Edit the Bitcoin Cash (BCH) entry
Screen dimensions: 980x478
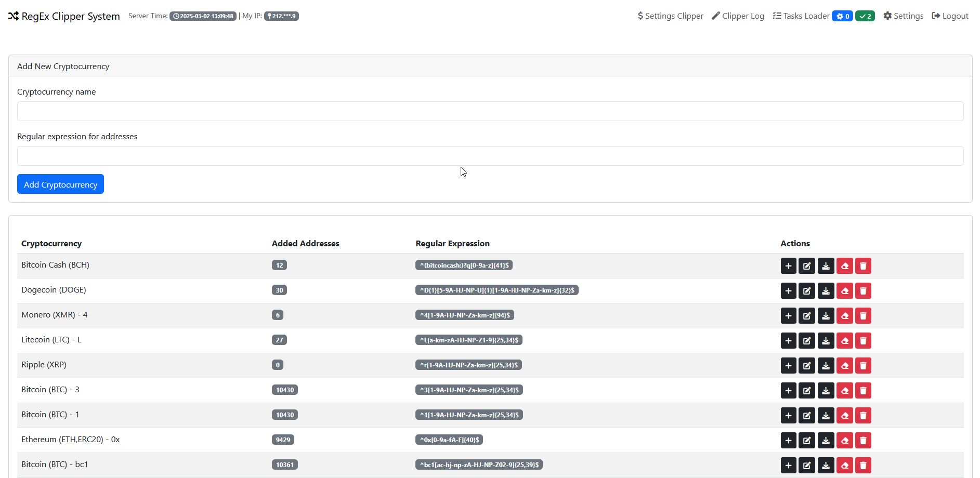pos(807,266)
